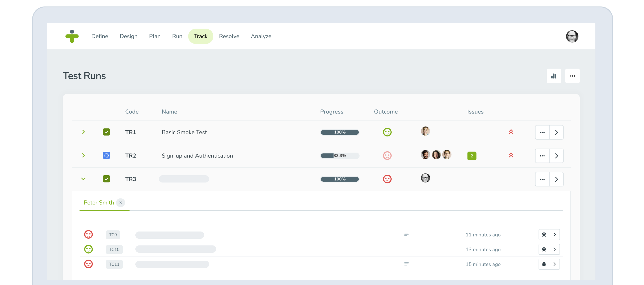Navigate to the Define menu tab
644x285 pixels.
pos(100,36)
